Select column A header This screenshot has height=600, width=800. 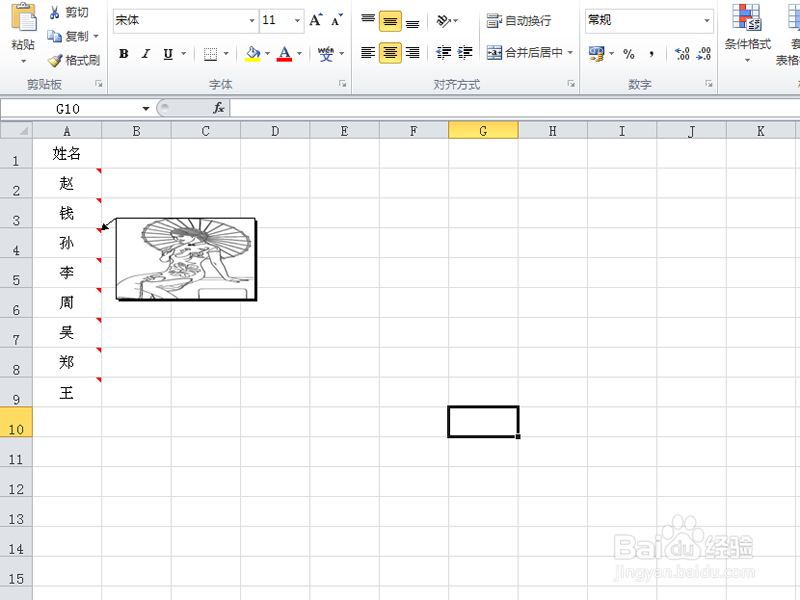point(67,131)
